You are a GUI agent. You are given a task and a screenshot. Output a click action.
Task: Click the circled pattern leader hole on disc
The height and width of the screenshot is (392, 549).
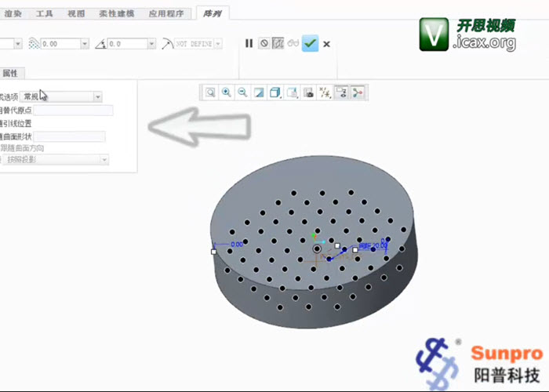coord(317,249)
